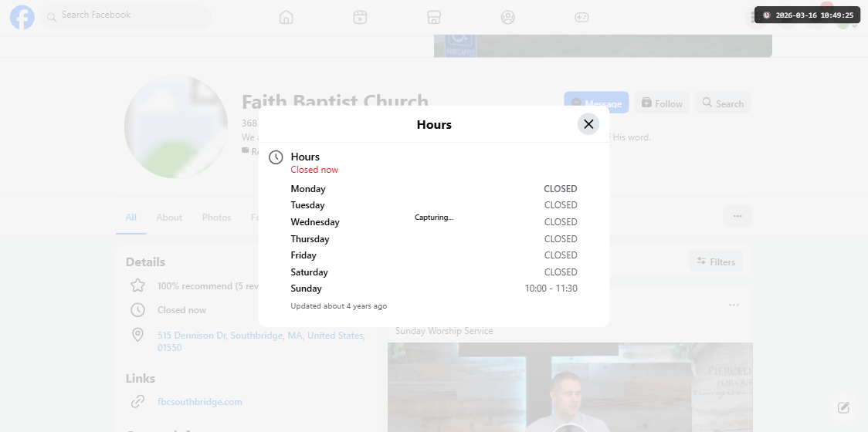Select the Thursday label
The height and width of the screenshot is (432, 868).
pyautogui.click(x=310, y=239)
